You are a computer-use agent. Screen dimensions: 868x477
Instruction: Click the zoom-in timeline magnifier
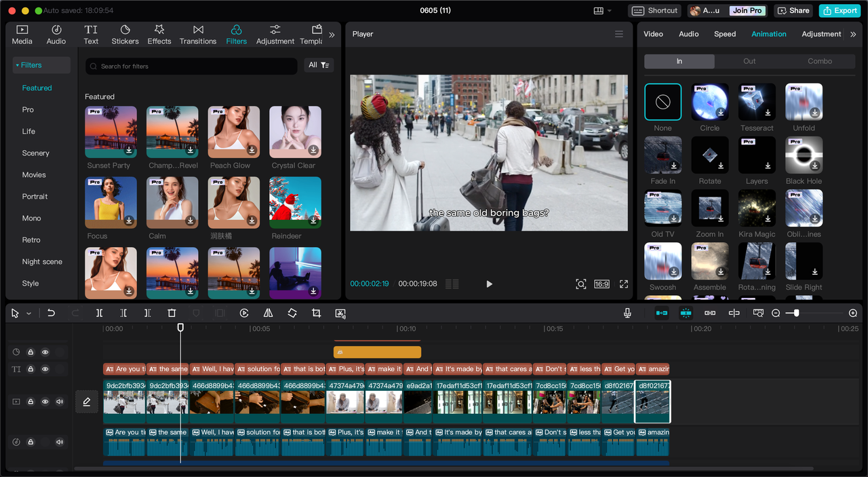[853, 313]
